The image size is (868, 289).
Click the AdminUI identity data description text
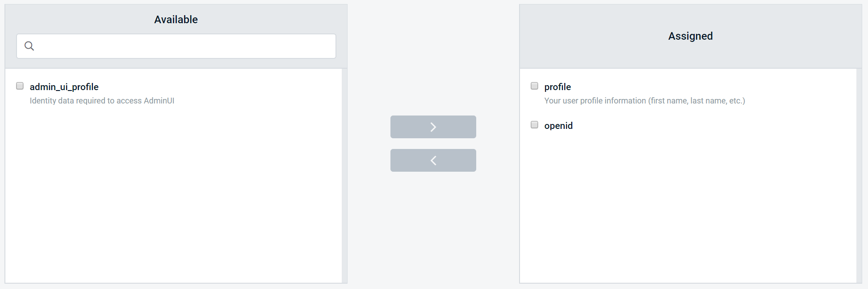[102, 100]
